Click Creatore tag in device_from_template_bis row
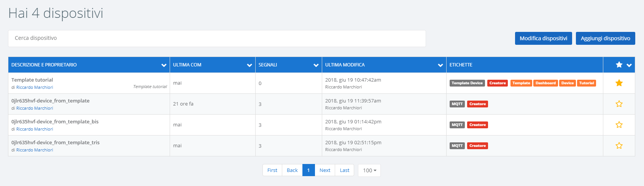The width and height of the screenshot is (644, 186). coord(477,125)
